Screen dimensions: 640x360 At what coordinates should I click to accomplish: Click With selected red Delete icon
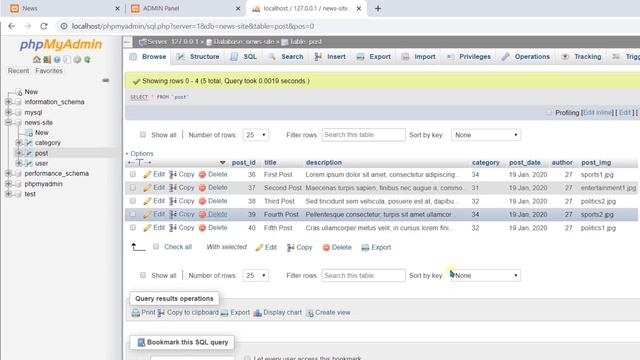(326, 247)
